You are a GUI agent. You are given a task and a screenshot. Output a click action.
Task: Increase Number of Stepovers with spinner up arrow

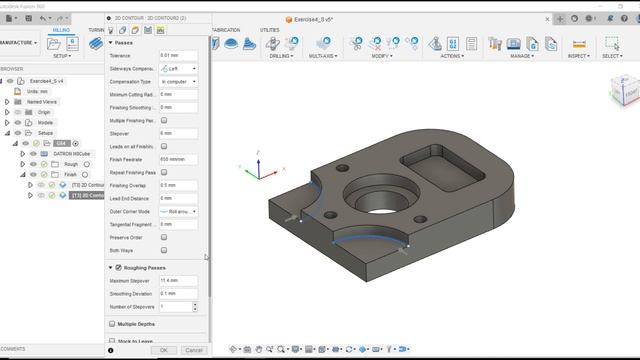195,304
